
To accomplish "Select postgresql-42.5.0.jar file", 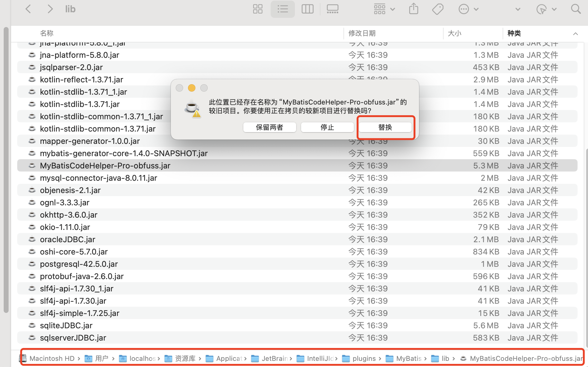I will pyautogui.click(x=297, y=264).
